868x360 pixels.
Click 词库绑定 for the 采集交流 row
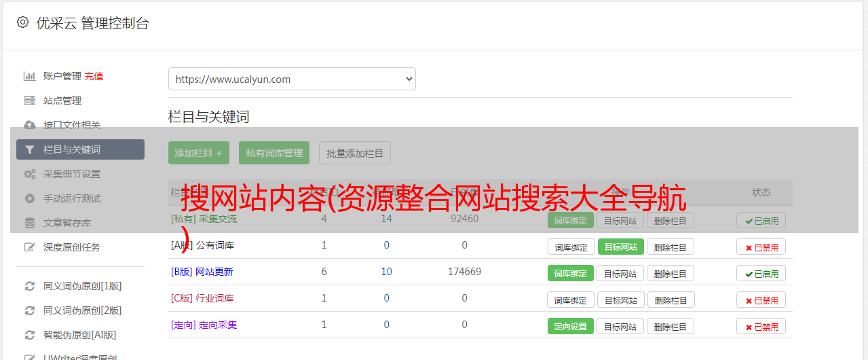[571, 220]
